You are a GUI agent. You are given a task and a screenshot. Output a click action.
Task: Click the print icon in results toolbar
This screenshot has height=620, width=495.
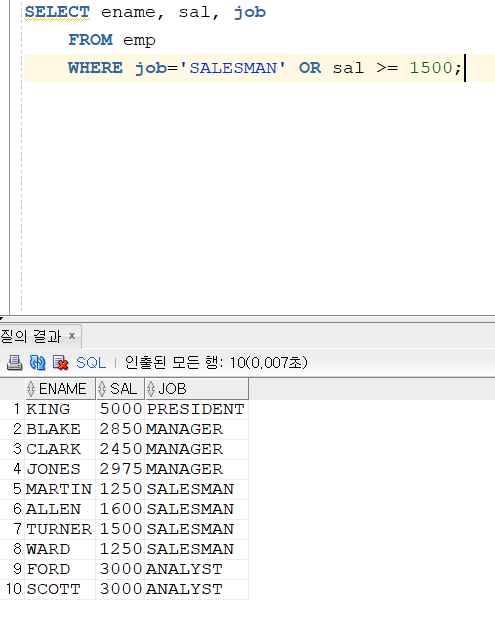pos(15,362)
